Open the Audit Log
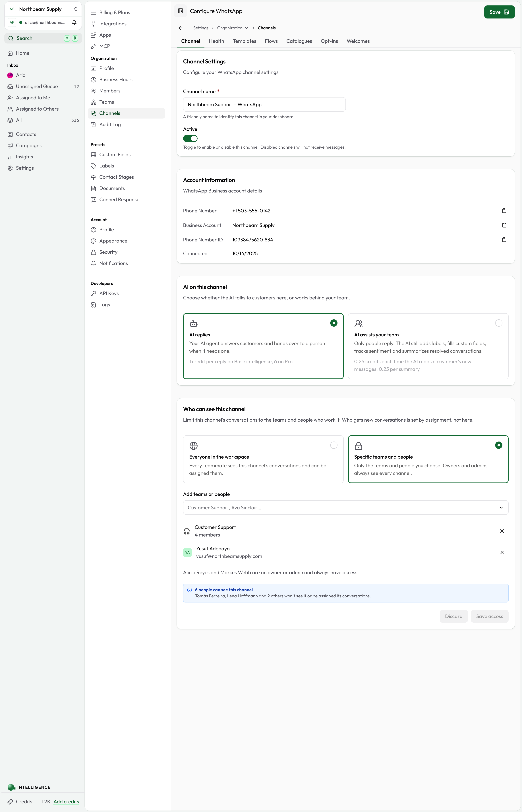Screen dimensions: 522x812 [126, 124]
